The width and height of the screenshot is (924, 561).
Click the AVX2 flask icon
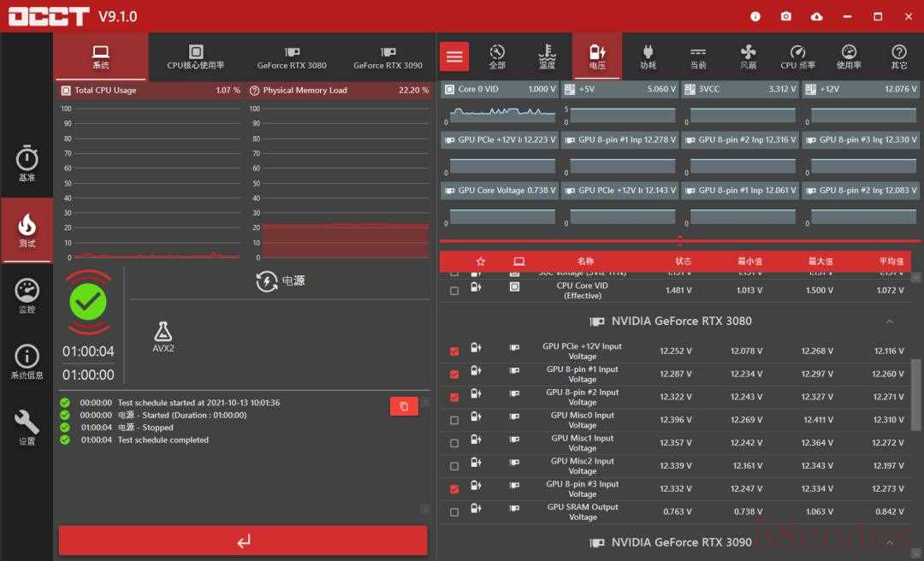coord(163,332)
